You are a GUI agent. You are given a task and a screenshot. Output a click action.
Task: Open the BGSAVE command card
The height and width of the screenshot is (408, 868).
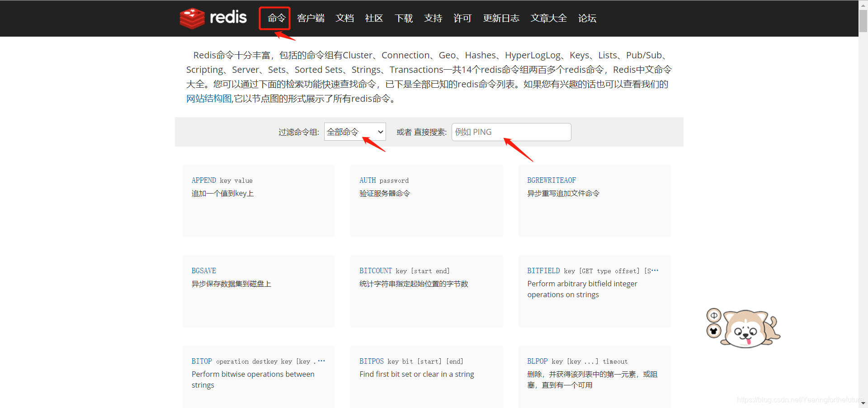point(259,291)
